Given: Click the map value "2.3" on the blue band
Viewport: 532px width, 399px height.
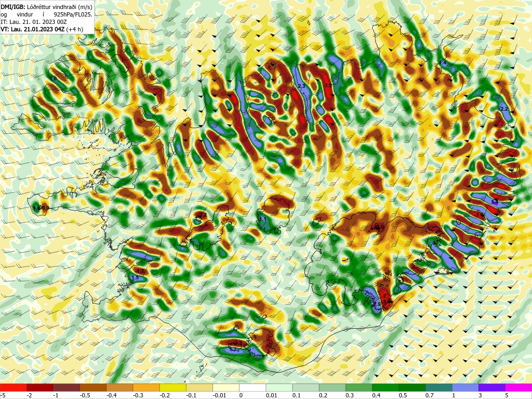Looking at the screenshot, I should (x=302, y=86).
